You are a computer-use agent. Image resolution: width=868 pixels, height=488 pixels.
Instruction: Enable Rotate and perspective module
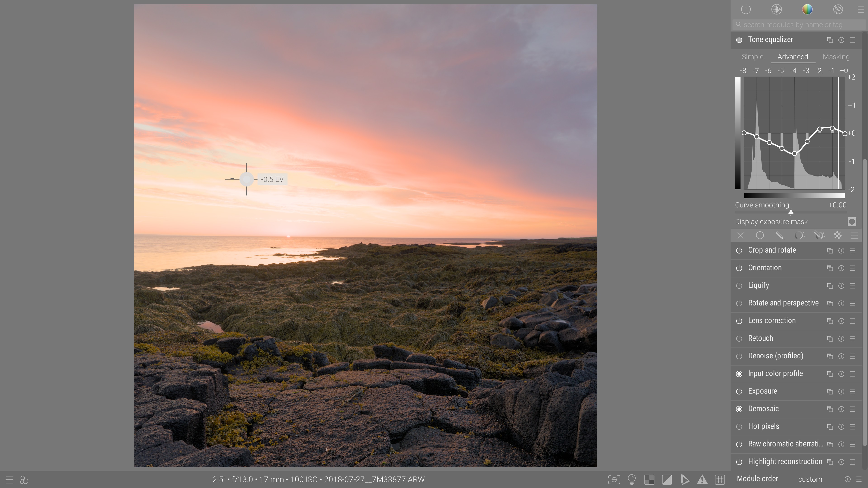pyautogui.click(x=739, y=303)
